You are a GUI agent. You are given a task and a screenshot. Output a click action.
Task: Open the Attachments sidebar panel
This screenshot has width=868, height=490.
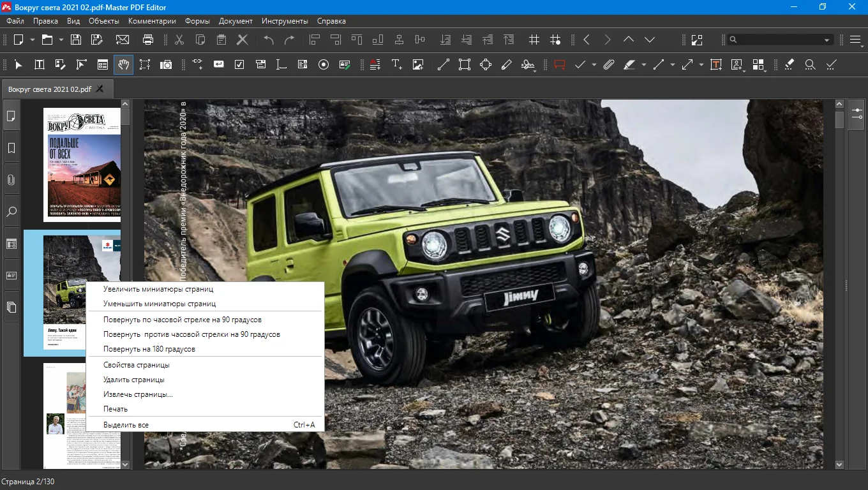click(x=11, y=180)
